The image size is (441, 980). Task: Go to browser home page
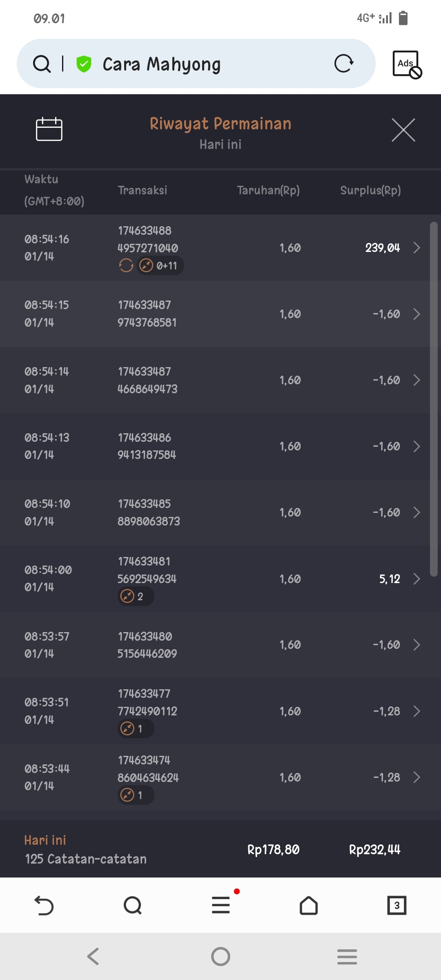(309, 905)
